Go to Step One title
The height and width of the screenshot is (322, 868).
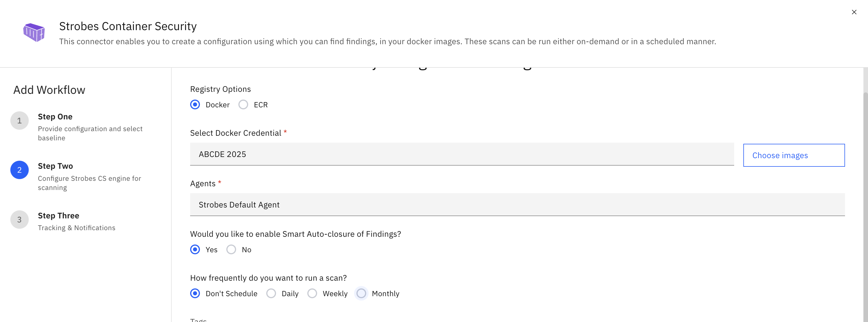55,117
